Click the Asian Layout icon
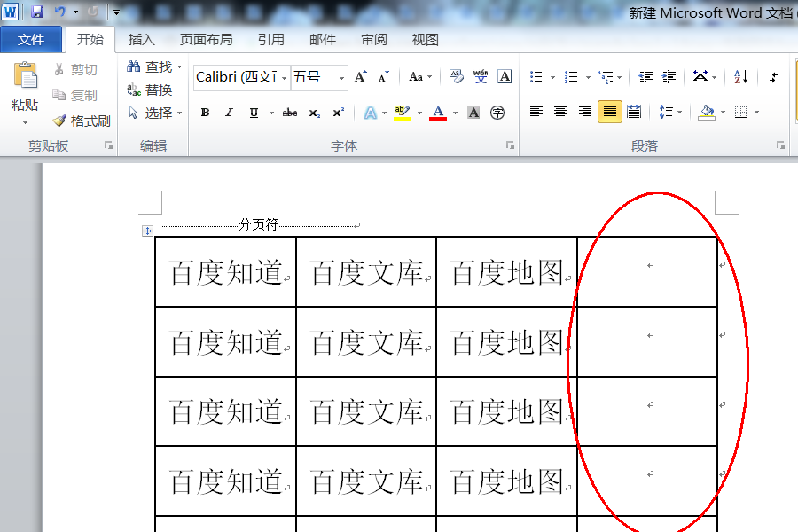Image resolution: width=798 pixels, height=532 pixels. click(700, 76)
